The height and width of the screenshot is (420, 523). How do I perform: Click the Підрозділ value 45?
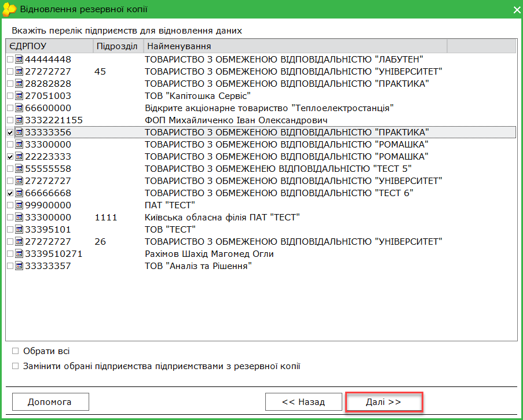(100, 72)
